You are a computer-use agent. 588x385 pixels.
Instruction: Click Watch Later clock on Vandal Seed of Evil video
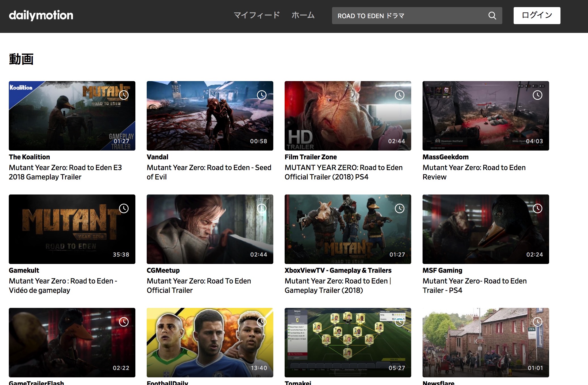click(262, 95)
